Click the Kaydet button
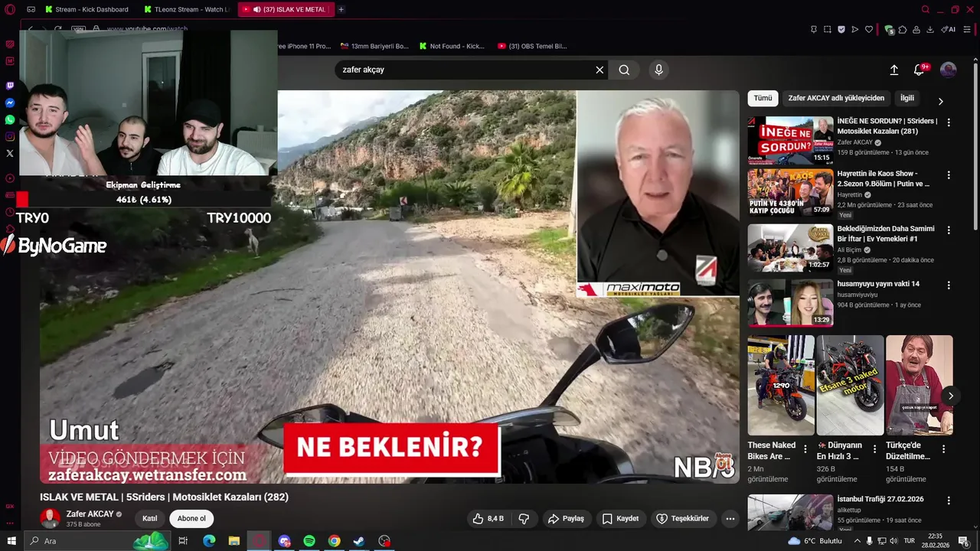 620,519
